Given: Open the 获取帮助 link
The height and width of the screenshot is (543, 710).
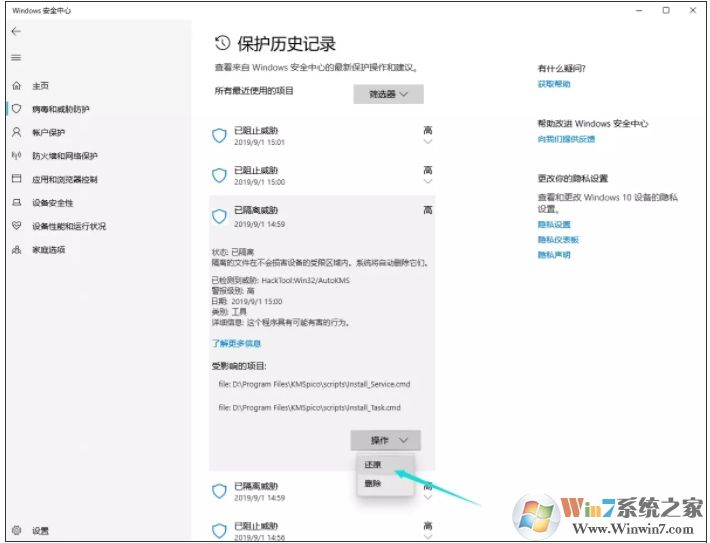Looking at the screenshot, I should coord(554,84).
